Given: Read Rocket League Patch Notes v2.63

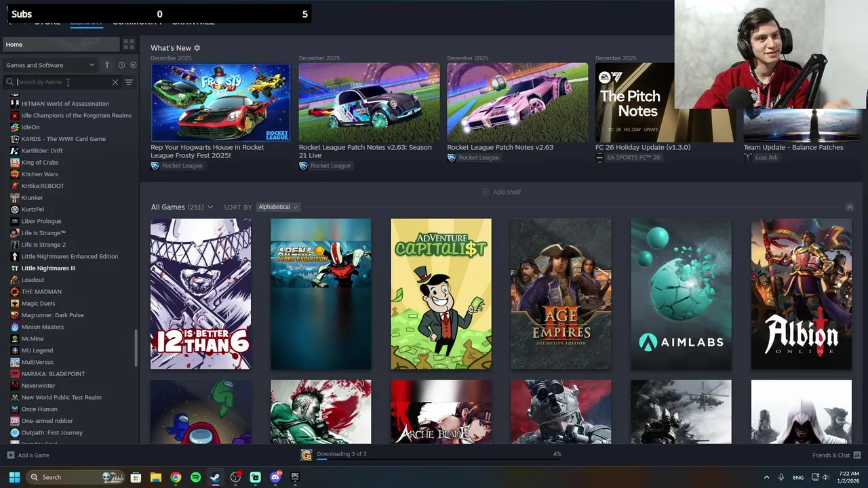Looking at the screenshot, I should coord(517,102).
